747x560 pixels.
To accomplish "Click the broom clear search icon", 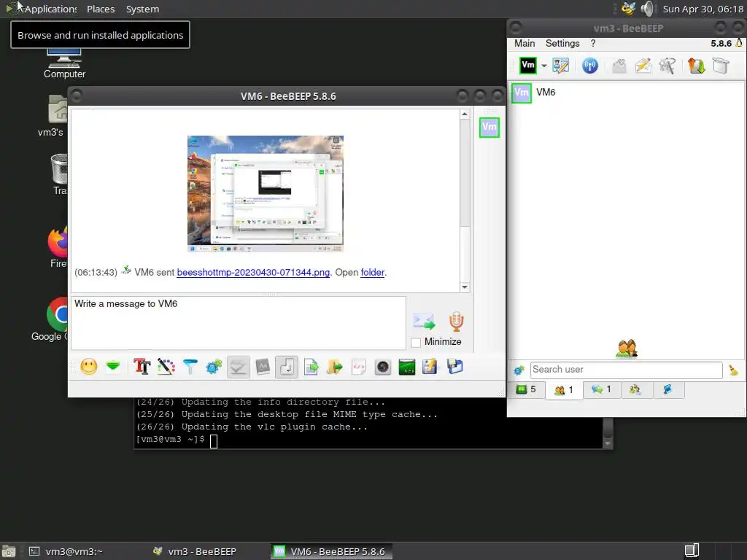I will click(734, 370).
